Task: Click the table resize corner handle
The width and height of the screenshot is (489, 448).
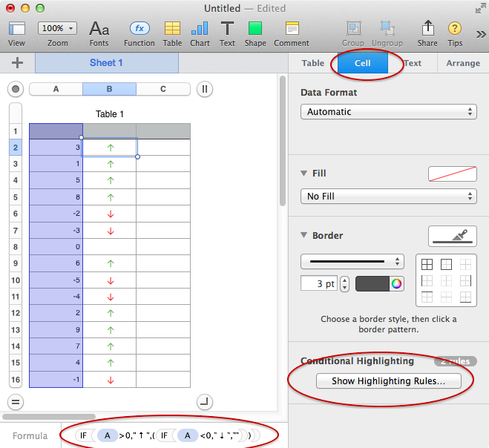Action: click(205, 402)
